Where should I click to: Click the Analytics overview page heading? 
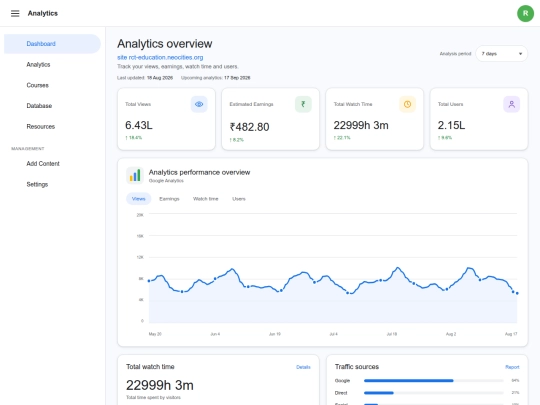click(165, 44)
